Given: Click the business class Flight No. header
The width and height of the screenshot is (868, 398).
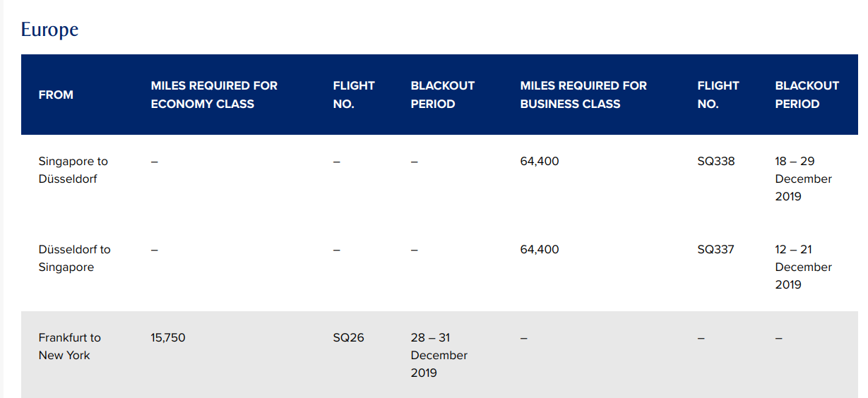Looking at the screenshot, I should [718, 95].
